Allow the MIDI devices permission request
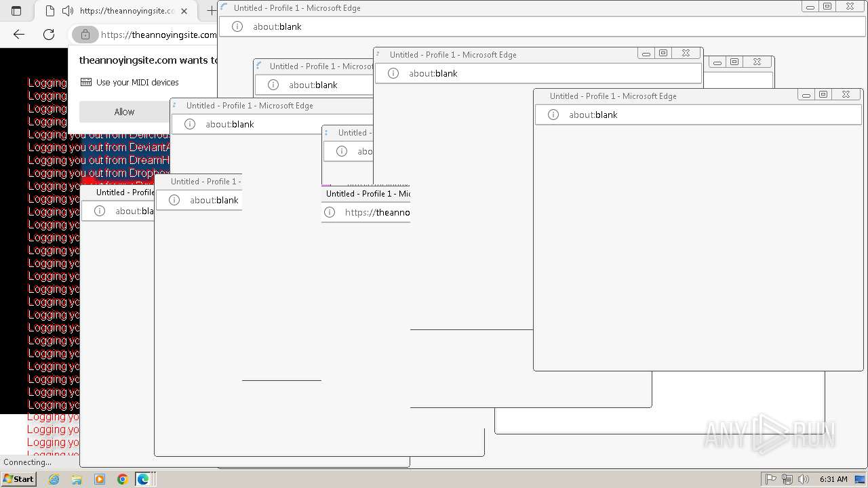868x488 pixels. [124, 112]
